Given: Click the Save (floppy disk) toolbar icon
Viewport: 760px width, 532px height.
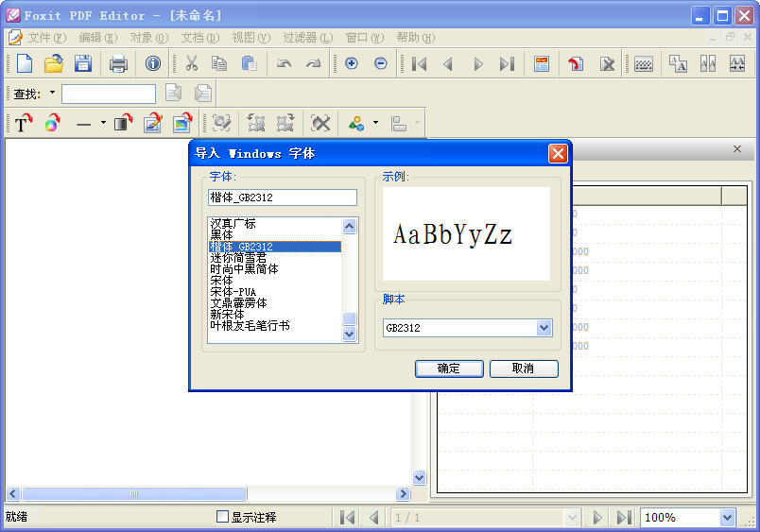Looking at the screenshot, I should click(x=83, y=63).
